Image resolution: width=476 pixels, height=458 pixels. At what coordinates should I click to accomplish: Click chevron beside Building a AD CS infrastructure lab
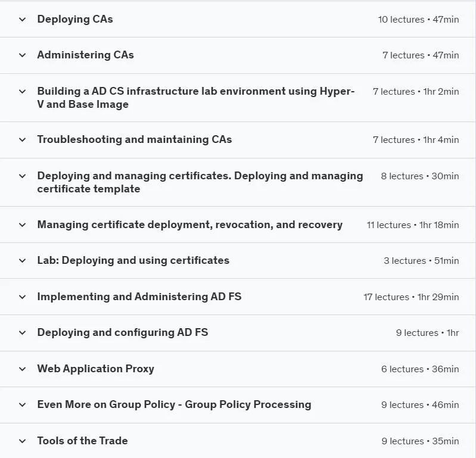(x=22, y=91)
